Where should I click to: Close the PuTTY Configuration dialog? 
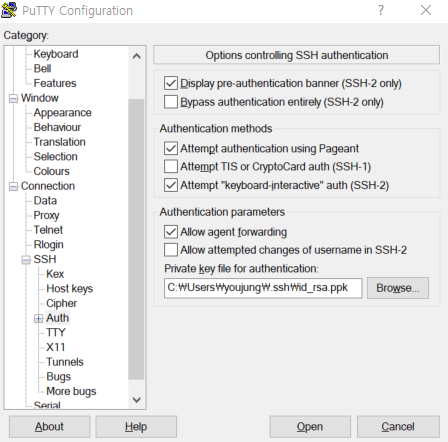pyautogui.click(x=426, y=10)
